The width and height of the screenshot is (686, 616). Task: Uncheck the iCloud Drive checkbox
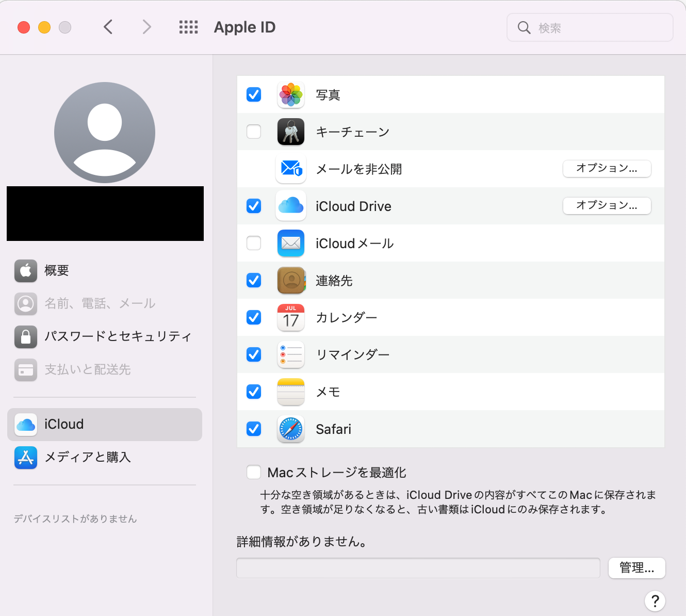(x=254, y=206)
